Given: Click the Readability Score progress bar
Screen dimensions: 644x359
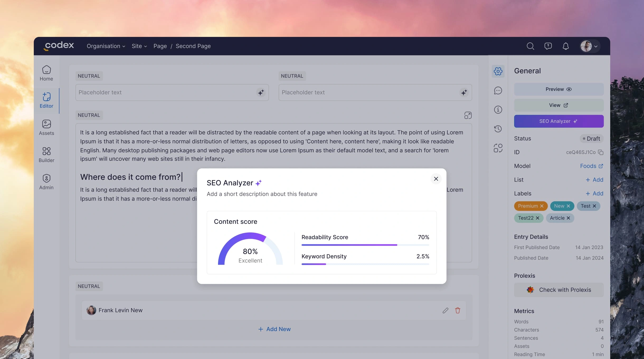Looking at the screenshot, I should (365, 245).
